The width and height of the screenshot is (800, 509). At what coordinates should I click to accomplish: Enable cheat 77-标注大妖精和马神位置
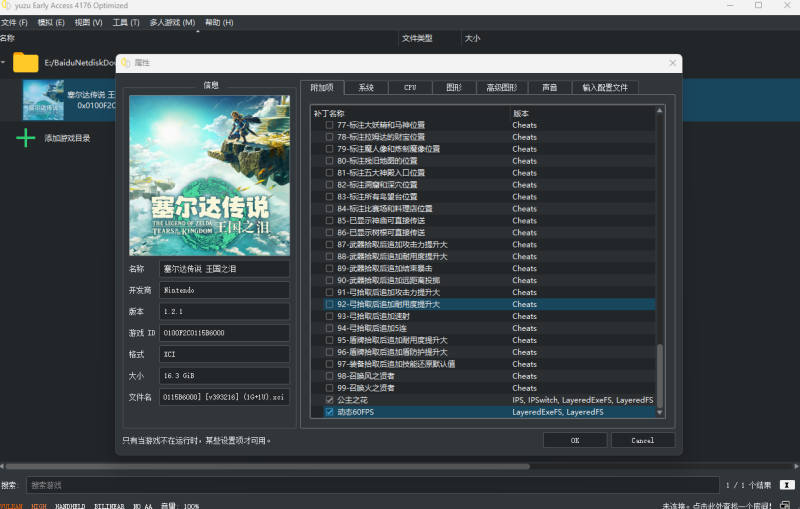pyautogui.click(x=329, y=125)
